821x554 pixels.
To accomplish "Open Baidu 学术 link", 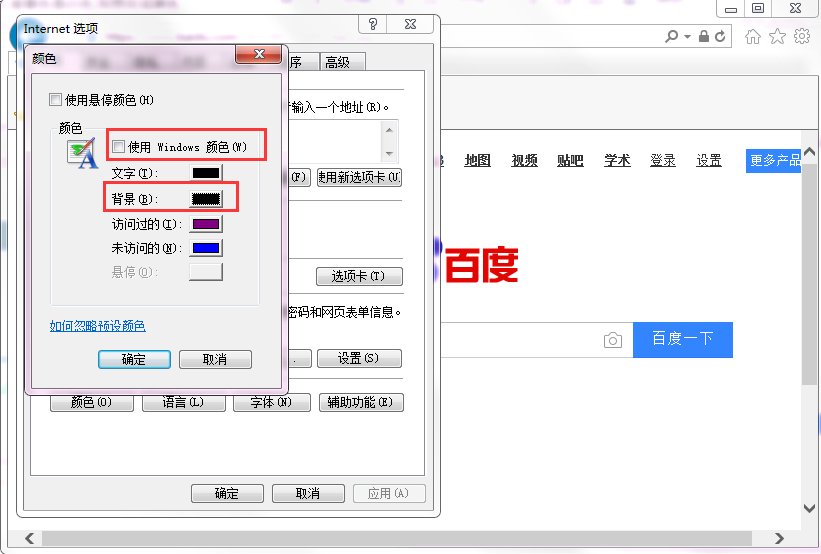I will click(x=617, y=160).
